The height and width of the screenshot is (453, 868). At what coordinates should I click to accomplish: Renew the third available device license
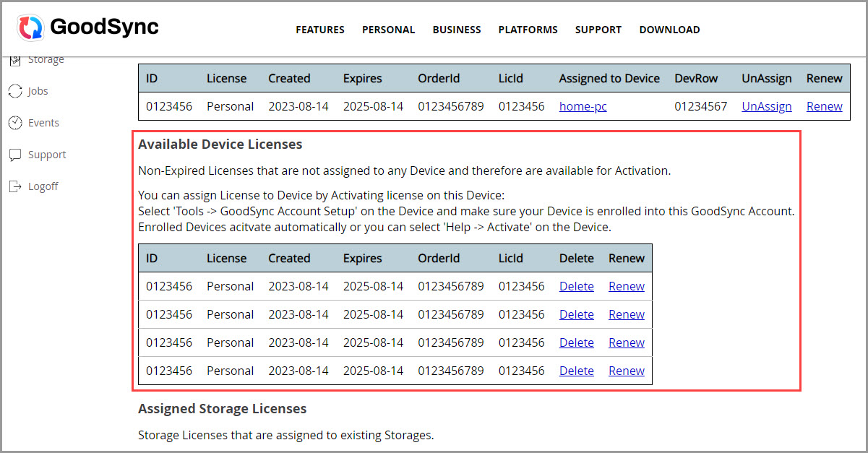click(626, 342)
